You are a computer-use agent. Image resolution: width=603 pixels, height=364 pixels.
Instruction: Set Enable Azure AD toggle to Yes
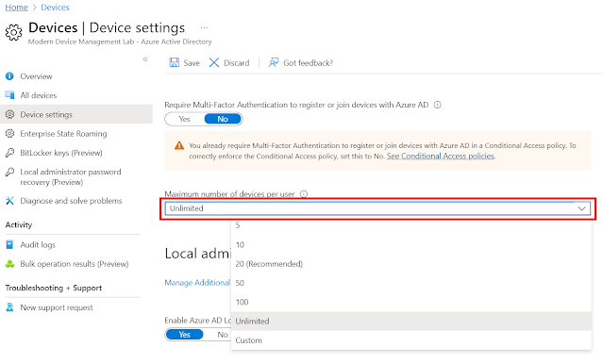pyautogui.click(x=185, y=335)
